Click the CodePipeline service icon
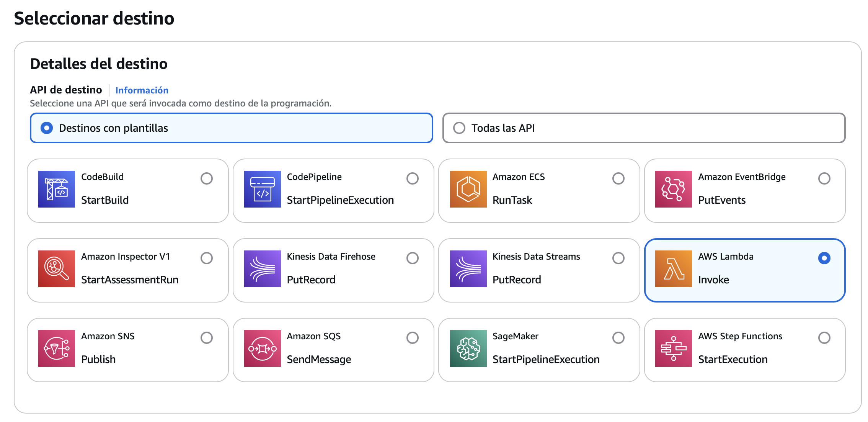This screenshot has height=422, width=868. (263, 189)
